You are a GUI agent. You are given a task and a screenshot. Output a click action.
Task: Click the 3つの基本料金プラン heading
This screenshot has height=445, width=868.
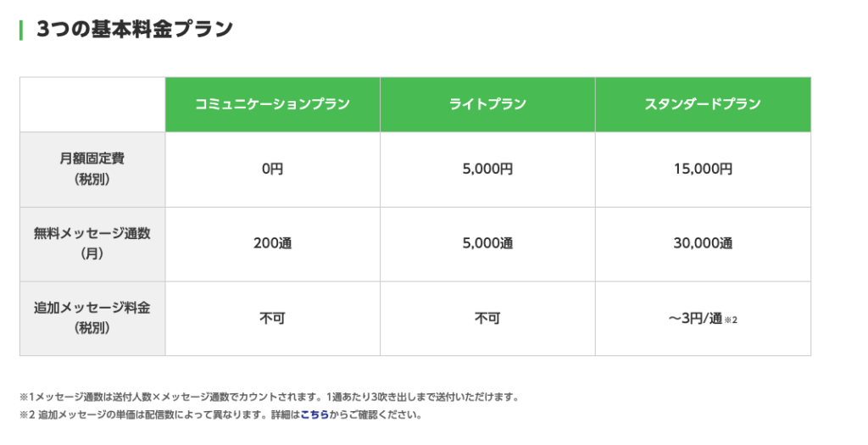(x=135, y=29)
